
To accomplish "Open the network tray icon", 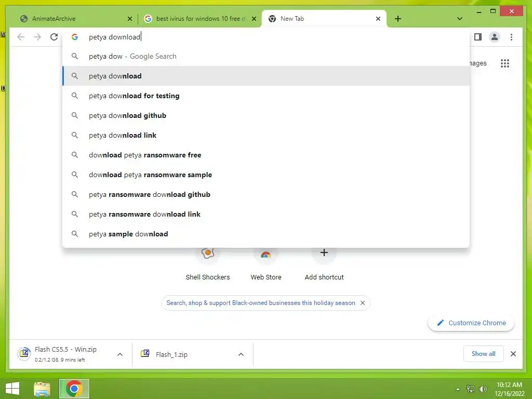I will coord(470,389).
